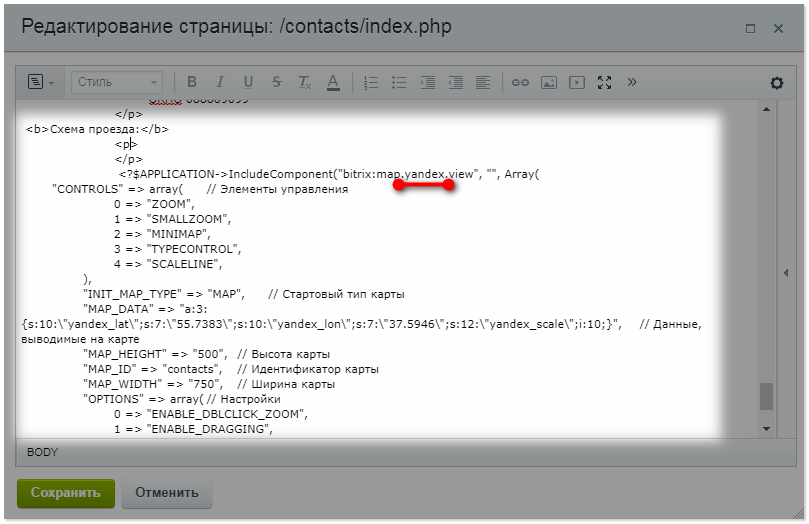Click the "MAP_WIDTH" line
Image resolution: width=809 pixels, height=524 pixels.
click(209, 384)
